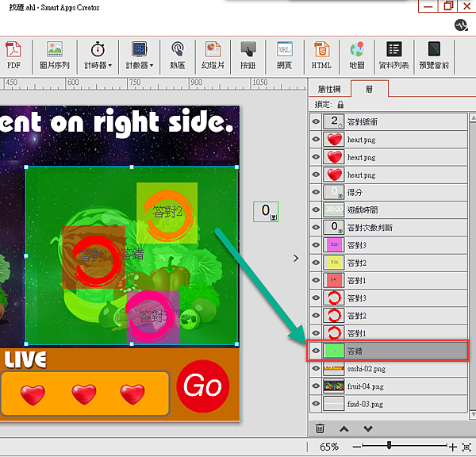Insert a data list (資料列表)
Screen dimensions: 476x457
point(393,56)
